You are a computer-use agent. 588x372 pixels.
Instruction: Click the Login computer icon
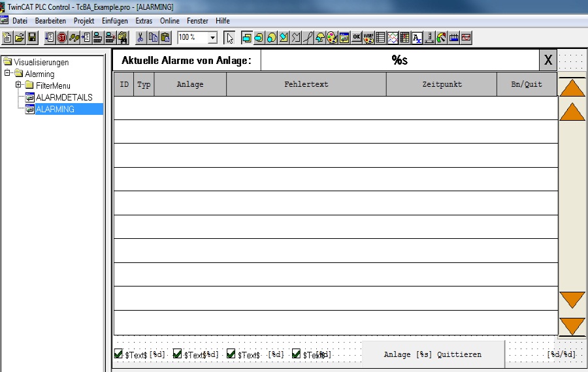(x=98, y=37)
